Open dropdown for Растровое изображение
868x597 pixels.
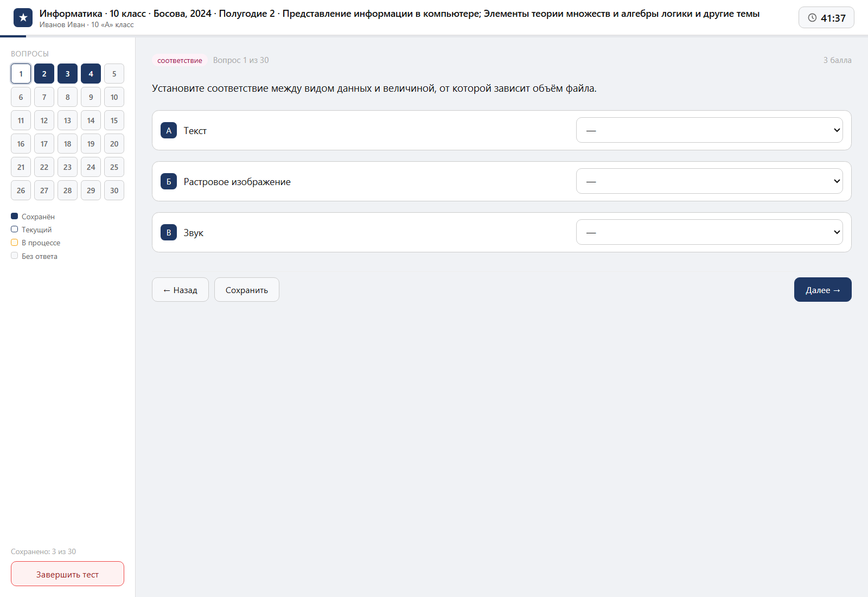pyautogui.click(x=709, y=181)
